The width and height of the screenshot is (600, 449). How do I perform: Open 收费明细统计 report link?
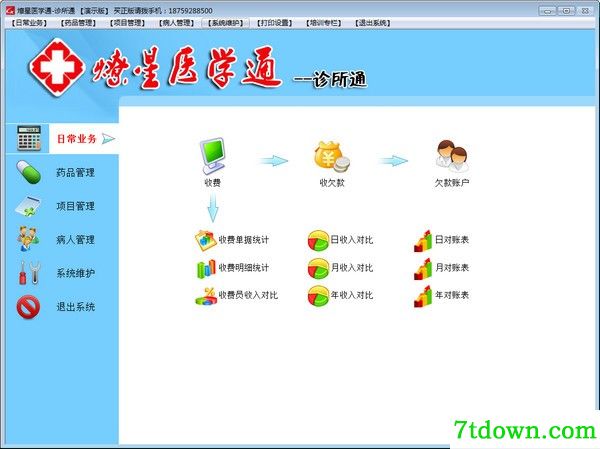pyautogui.click(x=244, y=268)
